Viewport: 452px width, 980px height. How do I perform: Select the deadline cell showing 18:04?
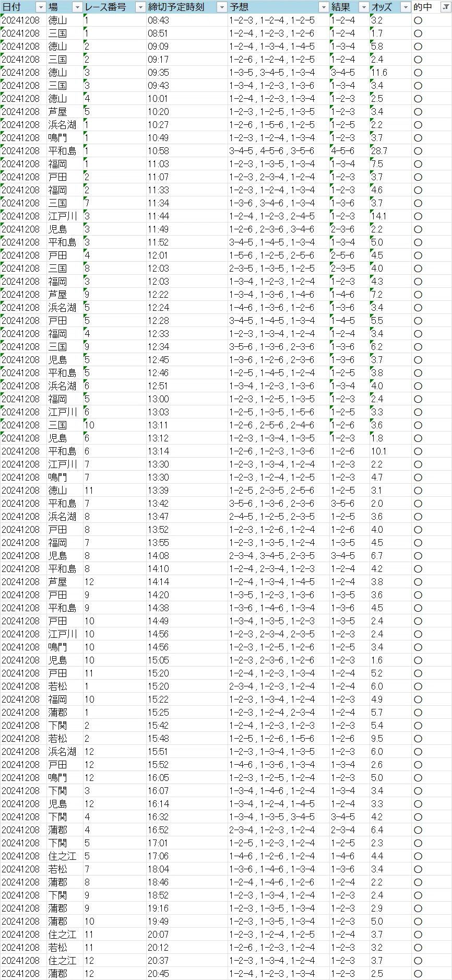coord(187,869)
